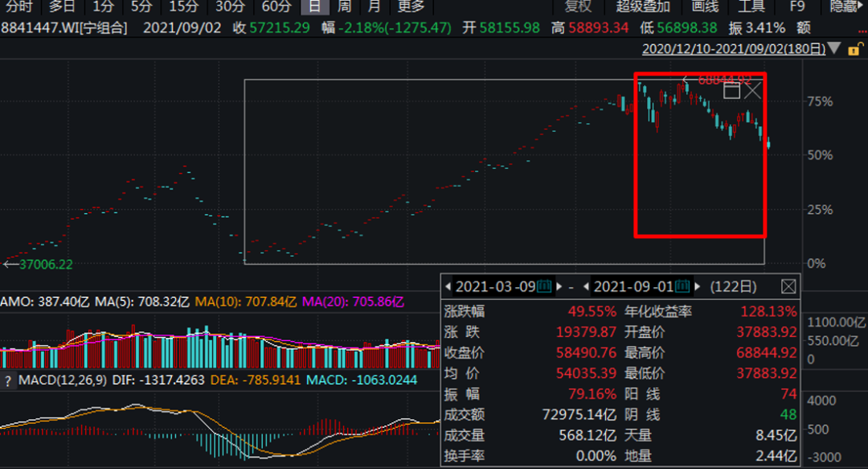This screenshot has width=868, height=469.
Task: Expand the date range dropdown triangle
Action: tap(834, 49)
